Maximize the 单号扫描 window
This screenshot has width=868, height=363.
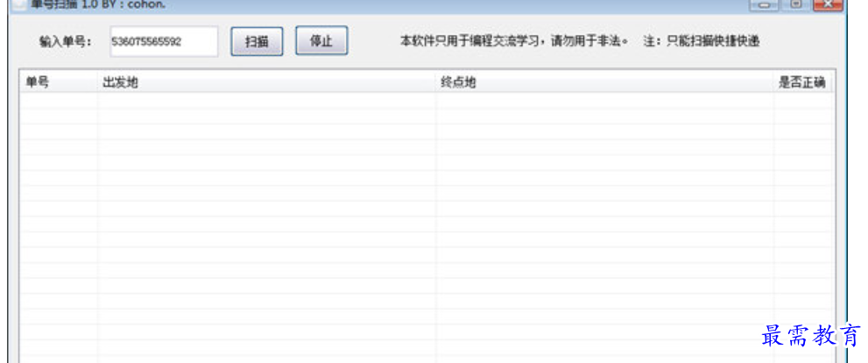pyautogui.click(x=796, y=4)
